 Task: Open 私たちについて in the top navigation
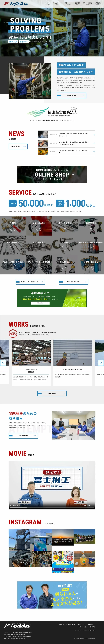coord(58,3)
